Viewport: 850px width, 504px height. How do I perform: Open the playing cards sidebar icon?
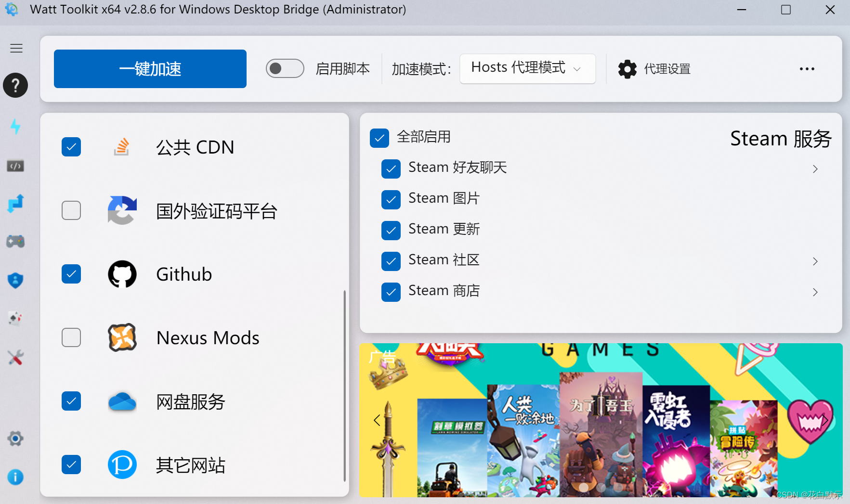[x=15, y=318]
